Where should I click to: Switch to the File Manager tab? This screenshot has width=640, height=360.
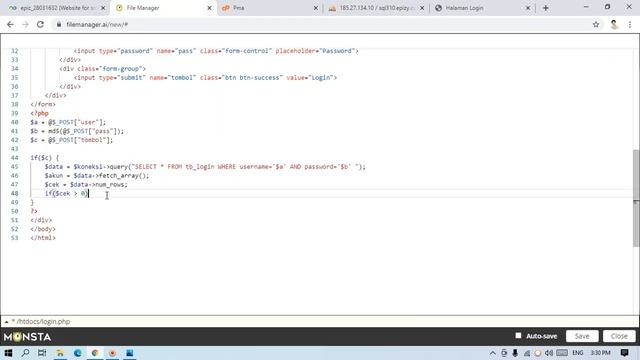[143, 8]
